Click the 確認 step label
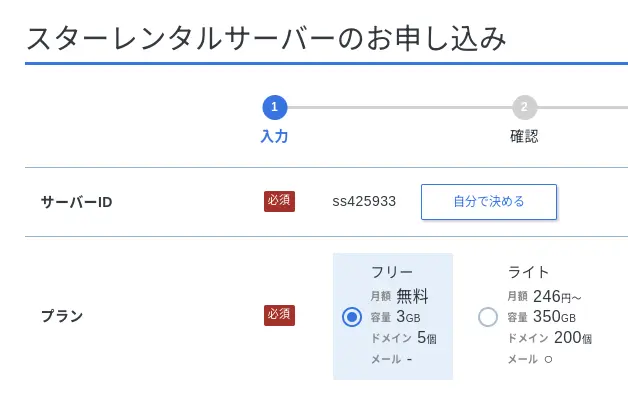 (524, 137)
